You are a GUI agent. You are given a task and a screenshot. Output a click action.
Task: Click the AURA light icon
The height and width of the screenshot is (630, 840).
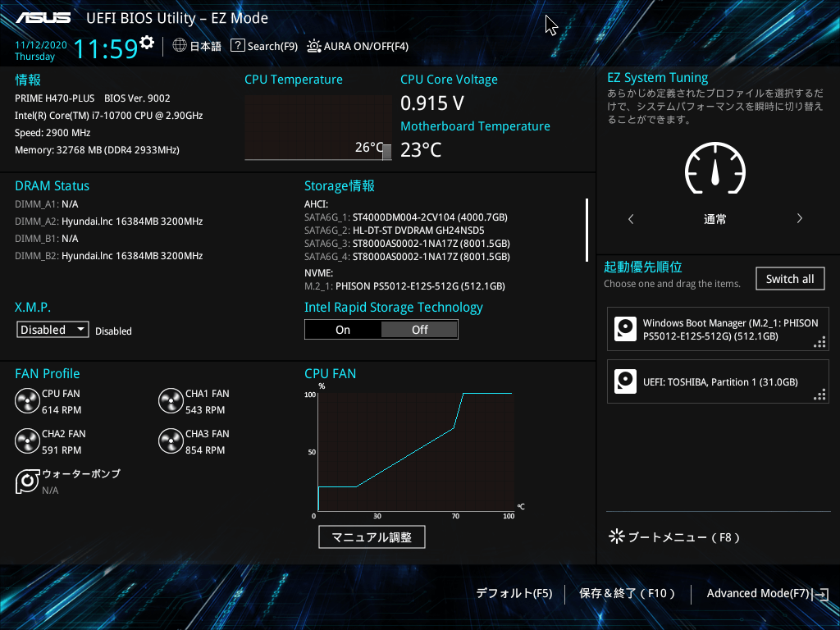click(x=313, y=46)
